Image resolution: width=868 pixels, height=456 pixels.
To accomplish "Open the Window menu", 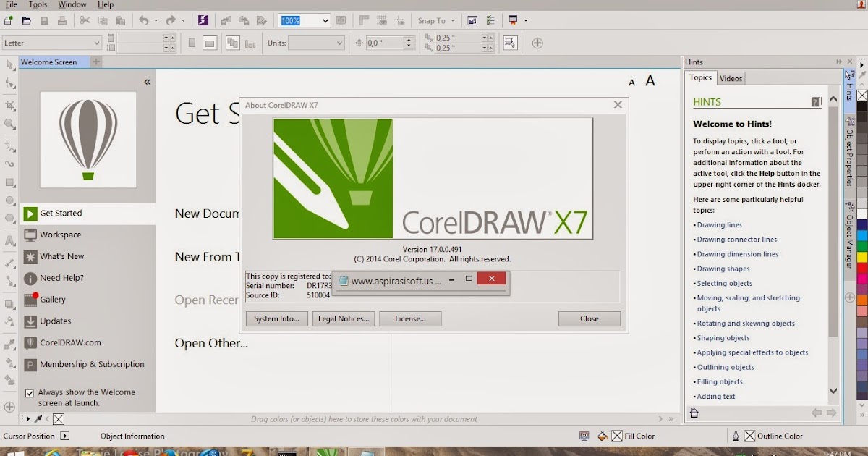I will (x=72, y=4).
